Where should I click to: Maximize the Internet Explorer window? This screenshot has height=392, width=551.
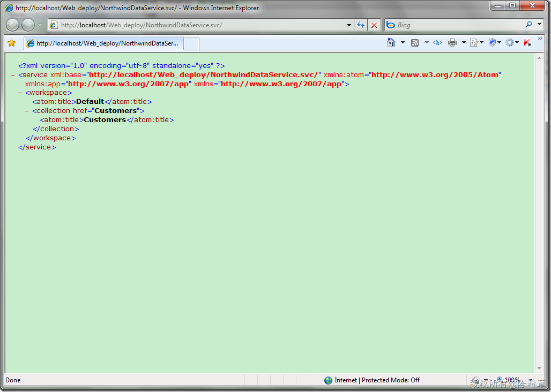point(512,5)
